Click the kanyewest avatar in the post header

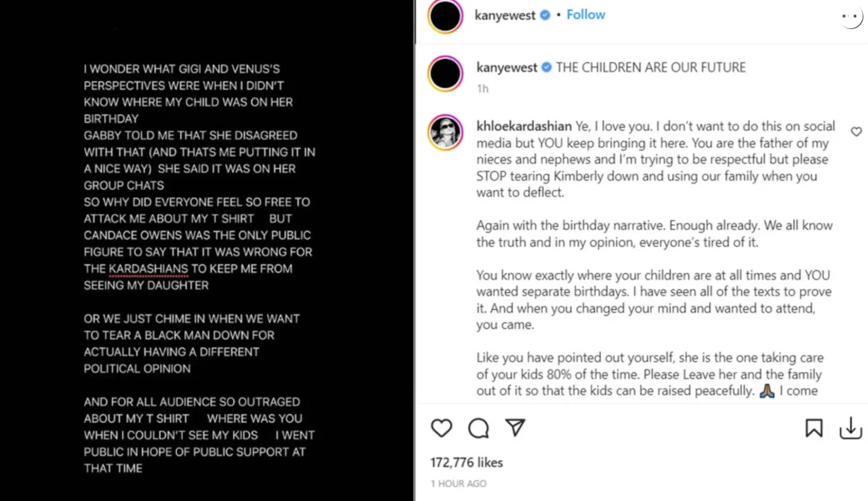[445, 16]
